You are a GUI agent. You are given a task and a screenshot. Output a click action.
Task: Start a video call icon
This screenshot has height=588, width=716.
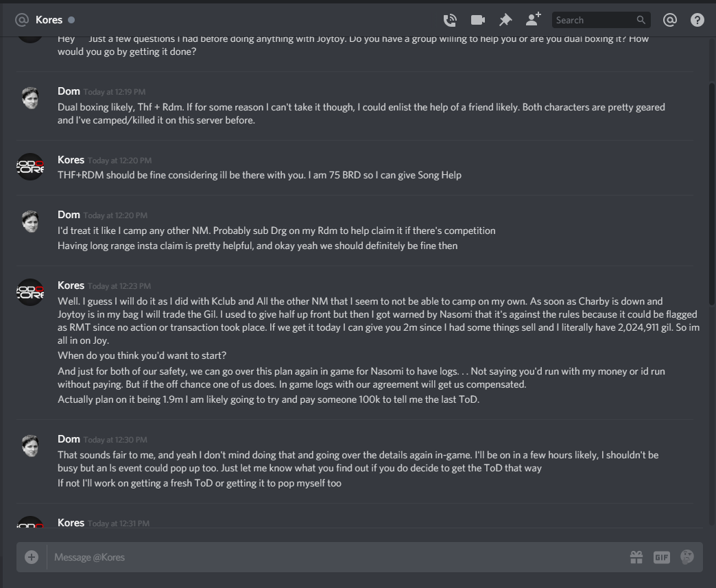pyautogui.click(x=477, y=20)
